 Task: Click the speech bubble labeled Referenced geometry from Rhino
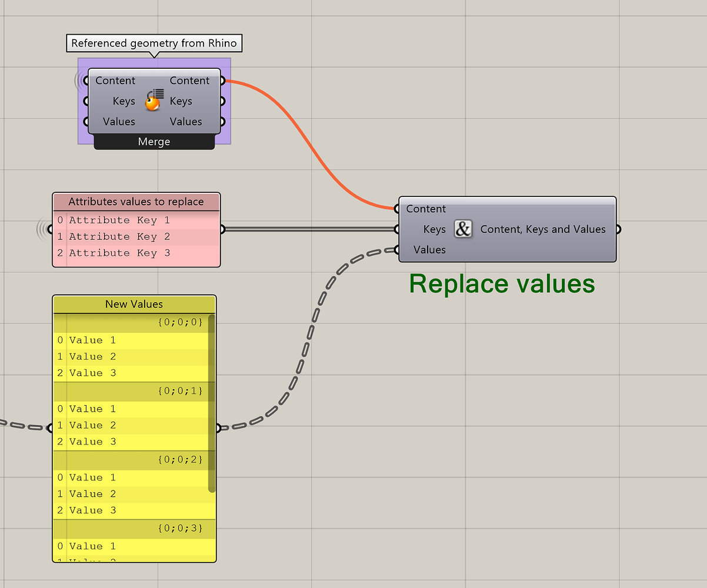[154, 43]
